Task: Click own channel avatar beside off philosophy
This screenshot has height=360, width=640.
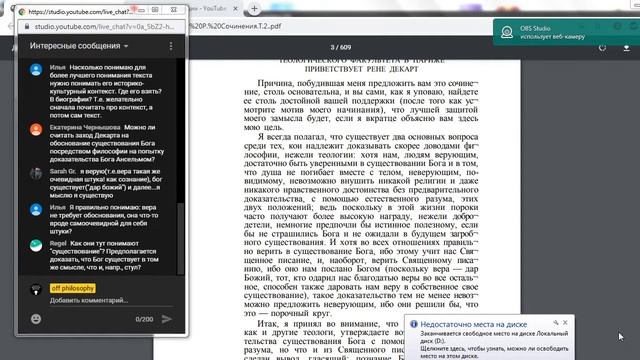Action: coord(36,289)
